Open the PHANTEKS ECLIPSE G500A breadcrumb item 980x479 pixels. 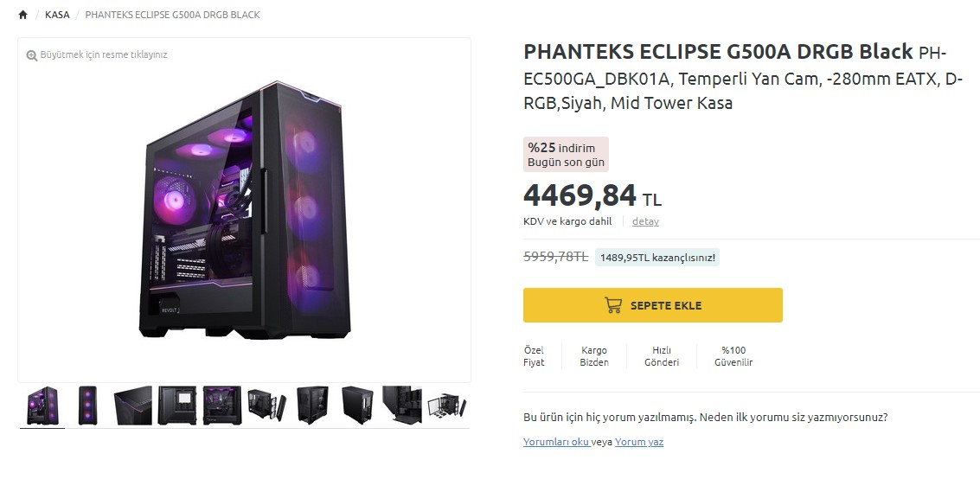[x=172, y=15]
